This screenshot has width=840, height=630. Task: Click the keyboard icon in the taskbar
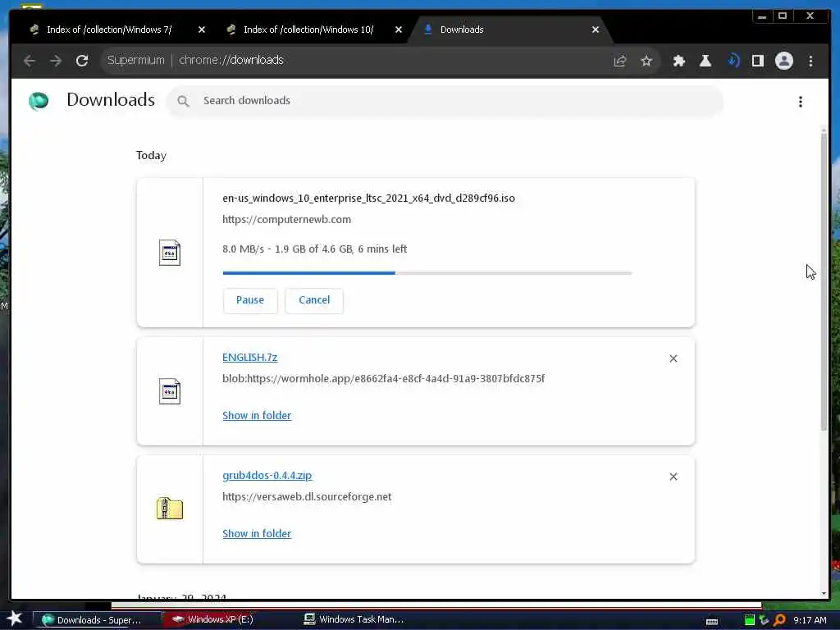click(712, 622)
